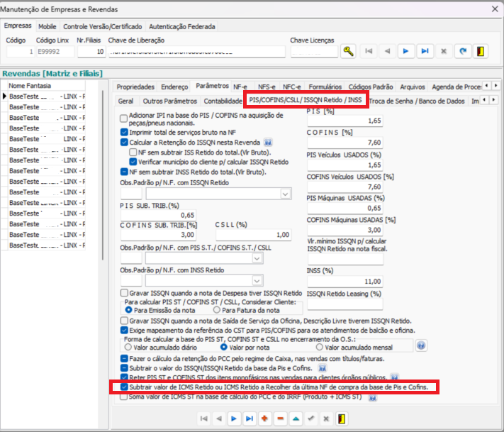Edit record with teal triangle icon
504x432 pixels.
(x=296, y=419)
